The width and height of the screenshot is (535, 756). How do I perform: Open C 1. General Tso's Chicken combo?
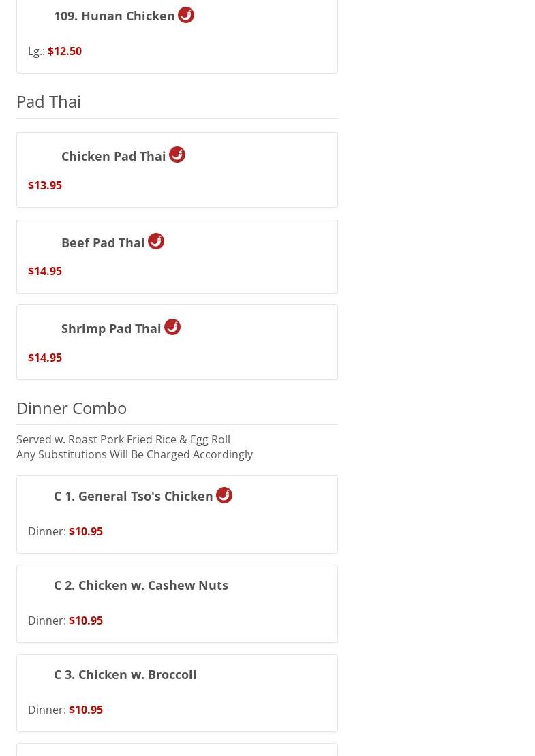[133, 496]
